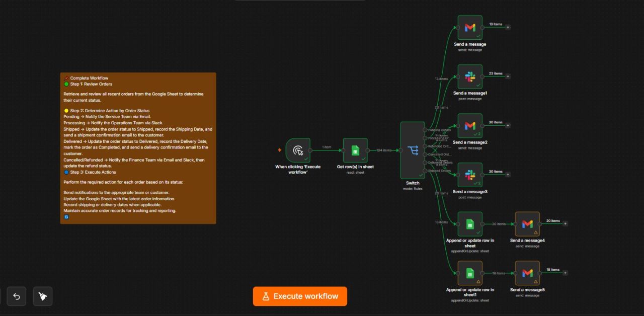Open the Gmail node 'Send a message5'

point(527,273)
